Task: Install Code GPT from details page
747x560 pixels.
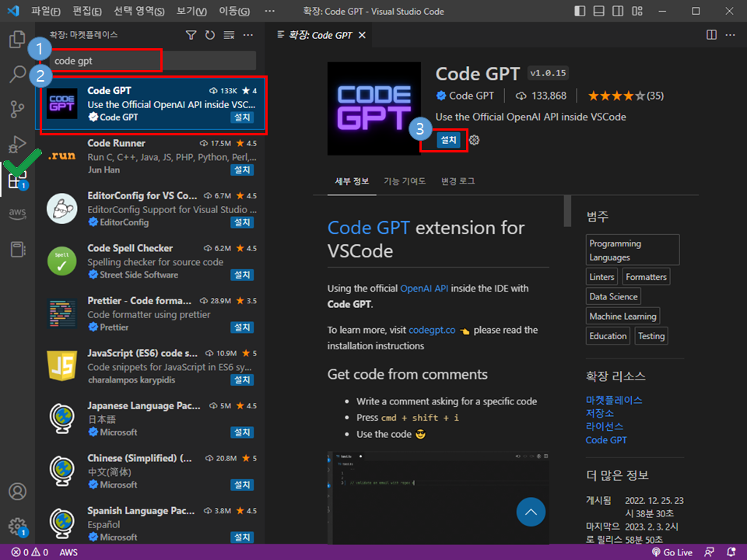Action: point(448,140)
